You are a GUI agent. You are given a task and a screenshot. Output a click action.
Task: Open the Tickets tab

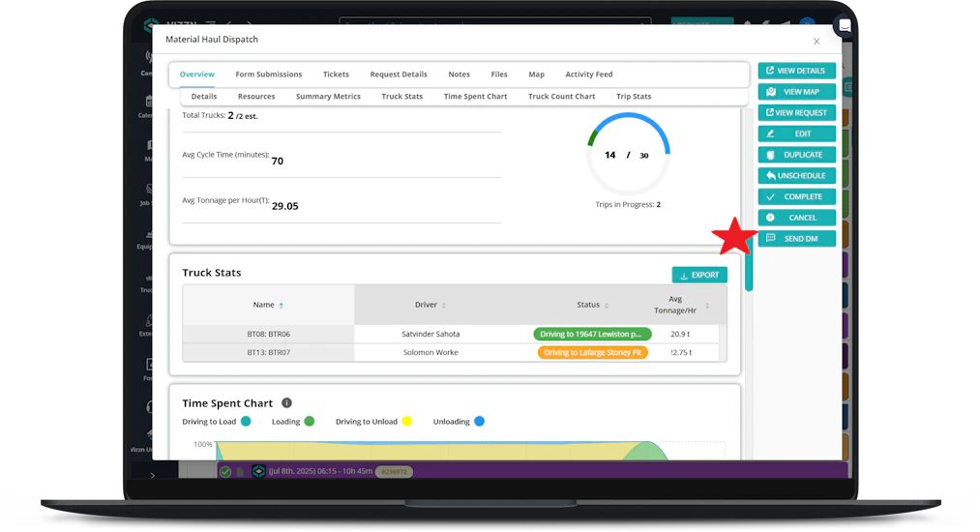click(x=336, y=74)
